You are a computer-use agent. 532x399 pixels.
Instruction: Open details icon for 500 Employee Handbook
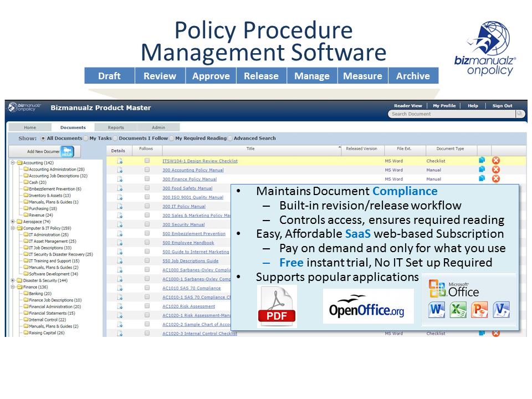click(x=120, y=243)
